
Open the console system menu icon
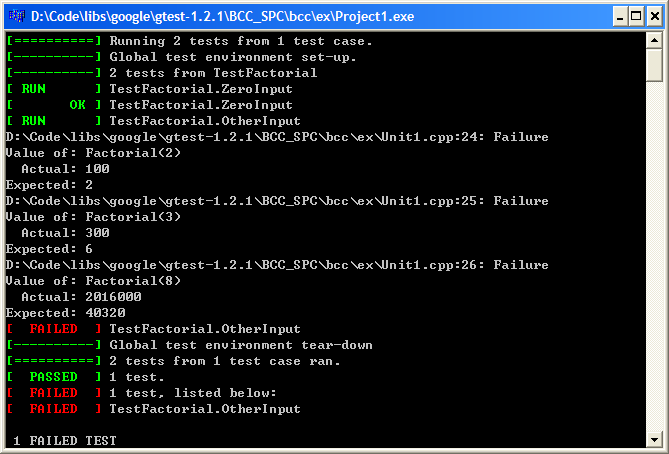click(17, 16)
